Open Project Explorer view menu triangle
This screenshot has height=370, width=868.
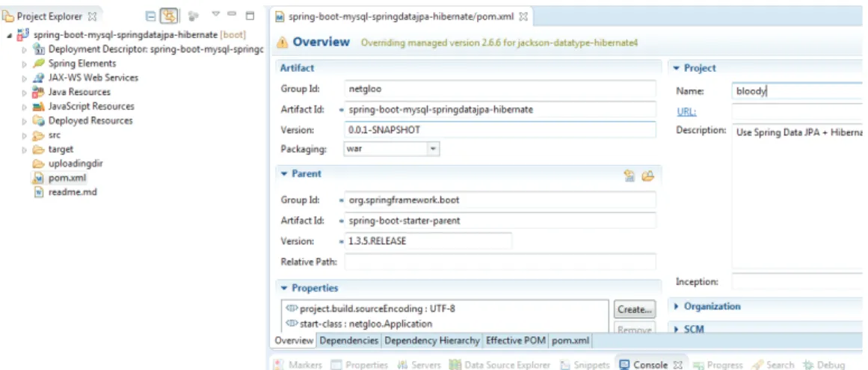pyautogui.click(x=217, y=14)
